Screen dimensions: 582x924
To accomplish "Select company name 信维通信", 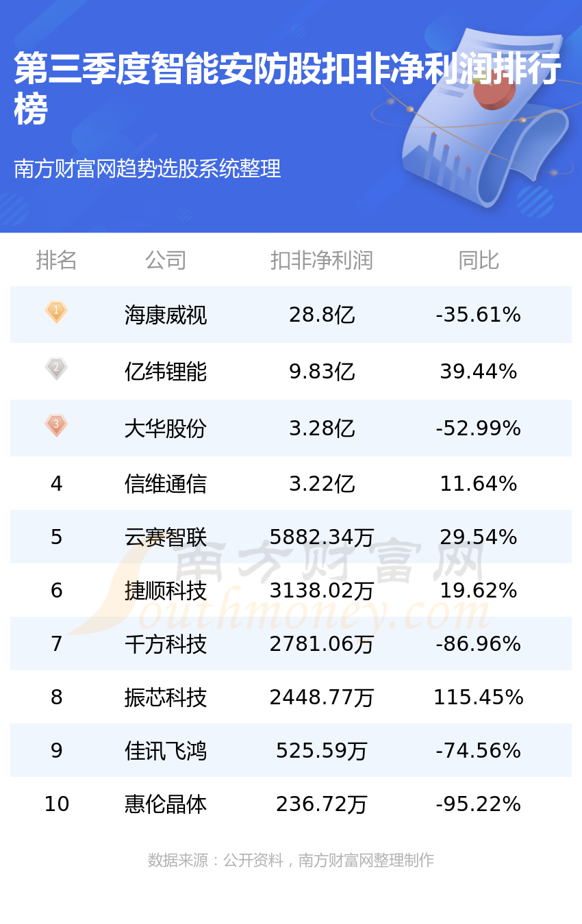I will [x=166, y=484].
